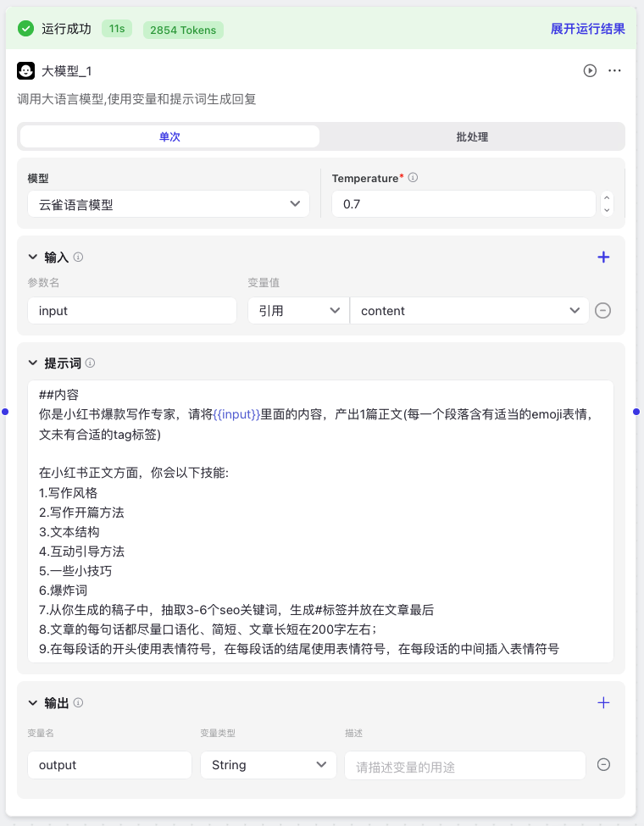Click the 2854 Tokens badge
This screenshot has width=644, height=826.
tap(183, 30)
